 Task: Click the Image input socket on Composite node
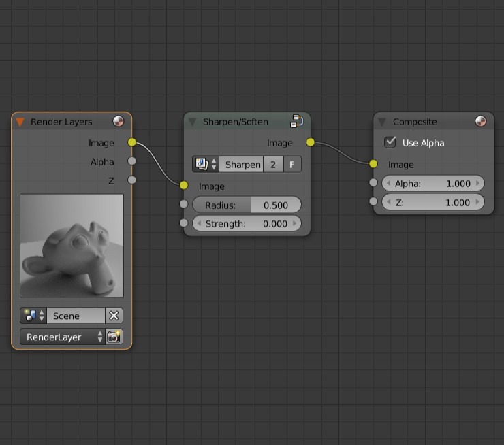tap(373, 164)
